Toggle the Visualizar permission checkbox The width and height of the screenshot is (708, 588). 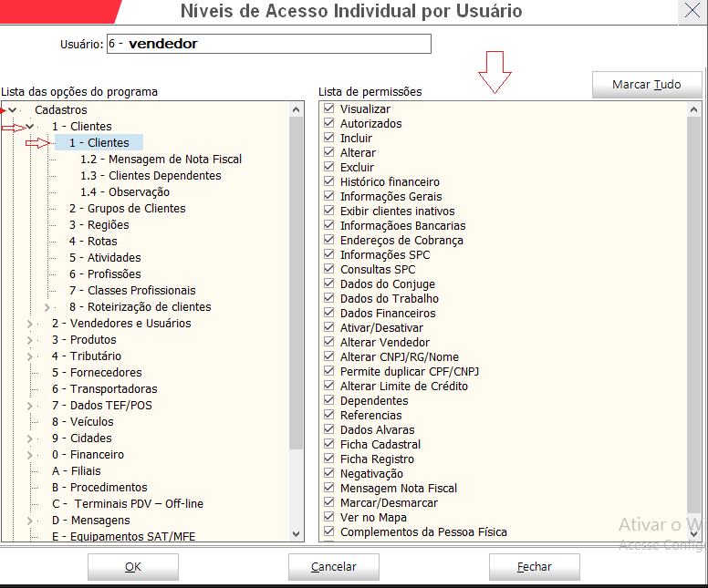329,108
